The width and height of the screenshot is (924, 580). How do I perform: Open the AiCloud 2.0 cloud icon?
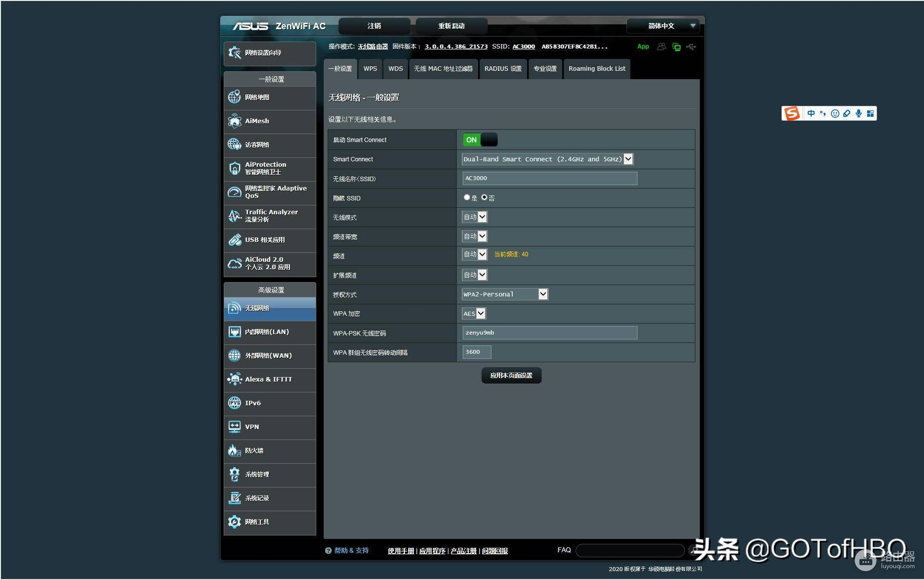pyautogui.click(x=235, y=264)
